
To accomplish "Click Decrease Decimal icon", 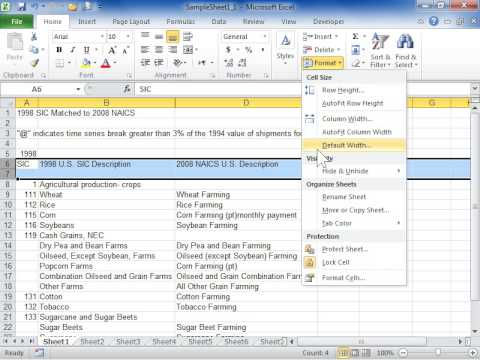I will tap(242, 63).
